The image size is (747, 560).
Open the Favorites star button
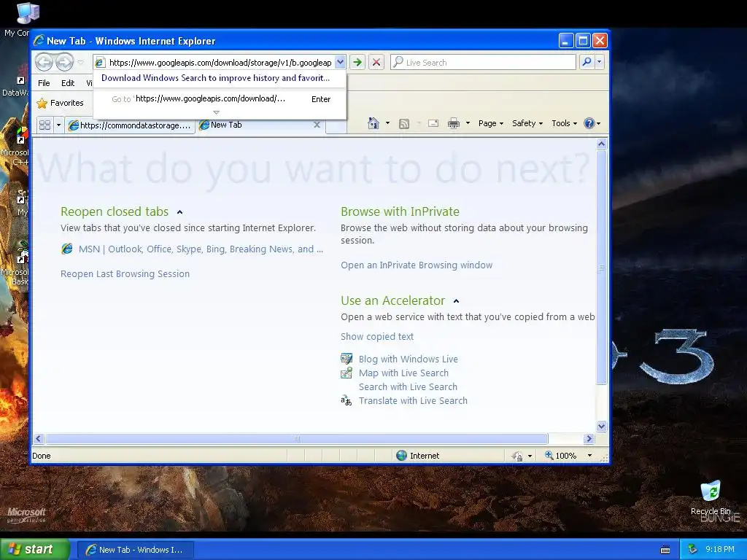tap(60, 103)
